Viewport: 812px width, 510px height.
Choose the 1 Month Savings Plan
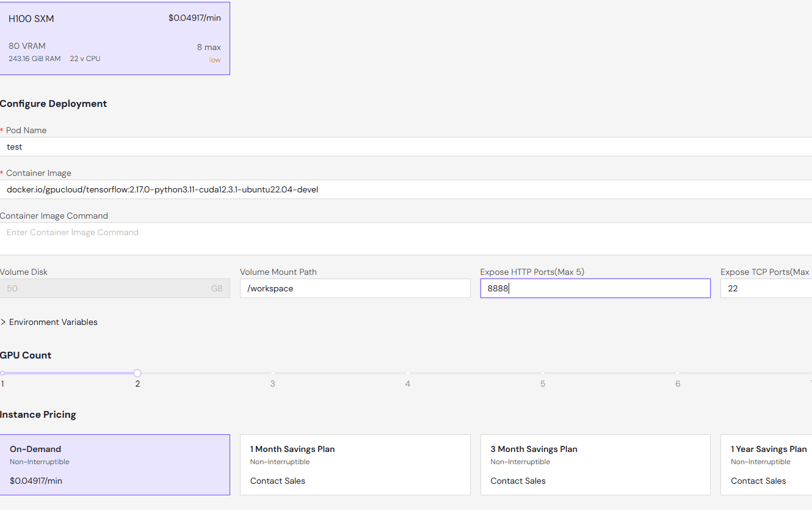tap(355, 465)
